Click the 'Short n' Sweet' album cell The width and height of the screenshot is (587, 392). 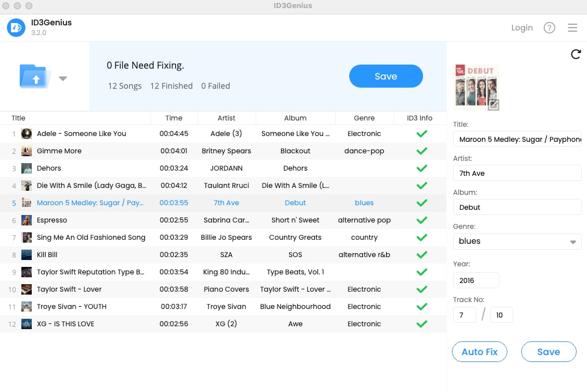point(296,220)
